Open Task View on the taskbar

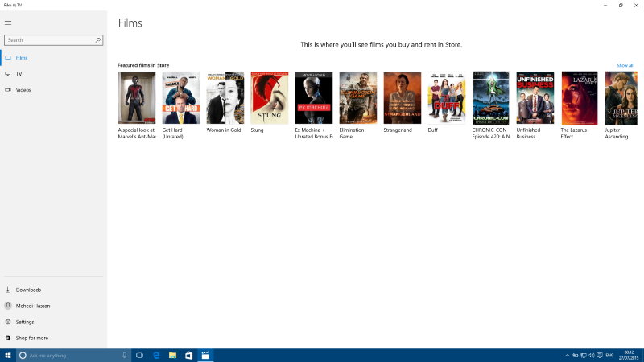(139, 356)
